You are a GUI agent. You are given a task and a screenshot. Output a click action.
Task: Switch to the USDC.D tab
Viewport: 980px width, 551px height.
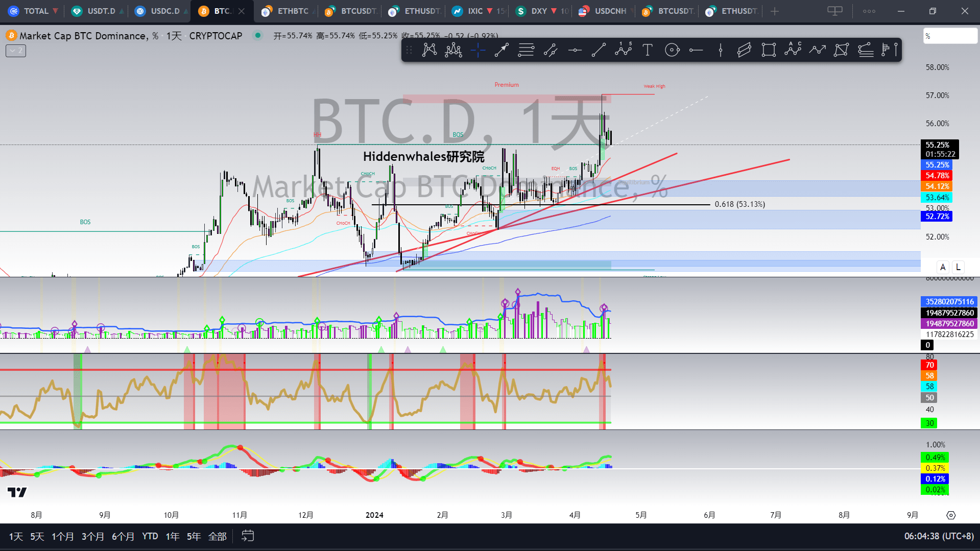point(161,11)
